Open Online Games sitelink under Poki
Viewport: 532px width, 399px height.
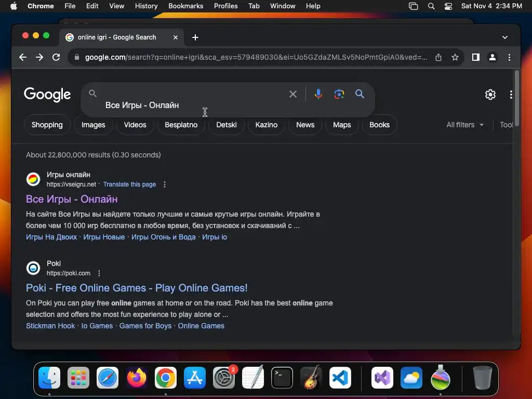[x=201, y=326]
